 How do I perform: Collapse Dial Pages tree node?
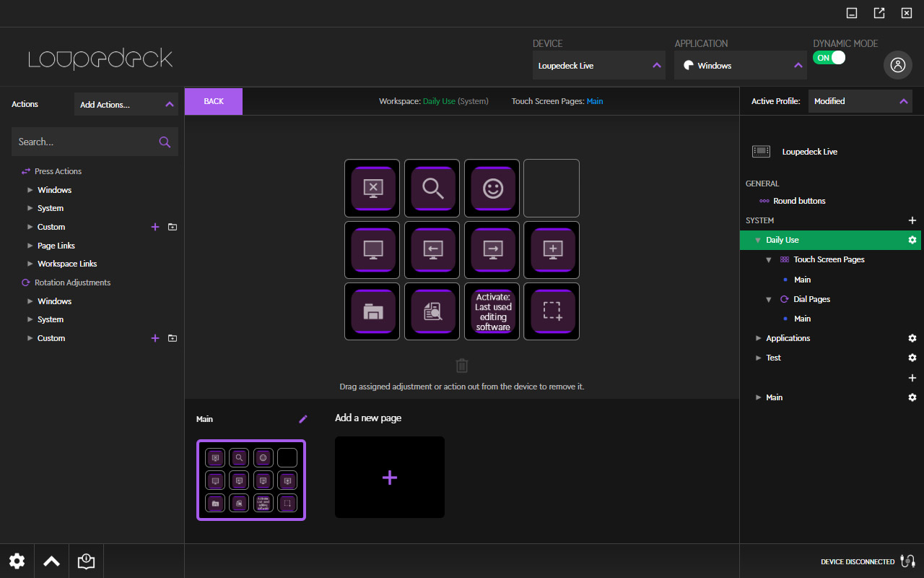[769, 299]
